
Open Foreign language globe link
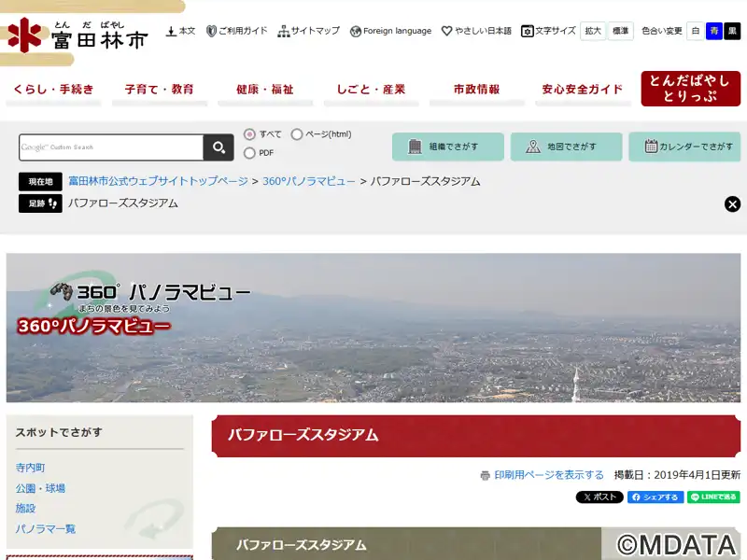coord(390,31)
